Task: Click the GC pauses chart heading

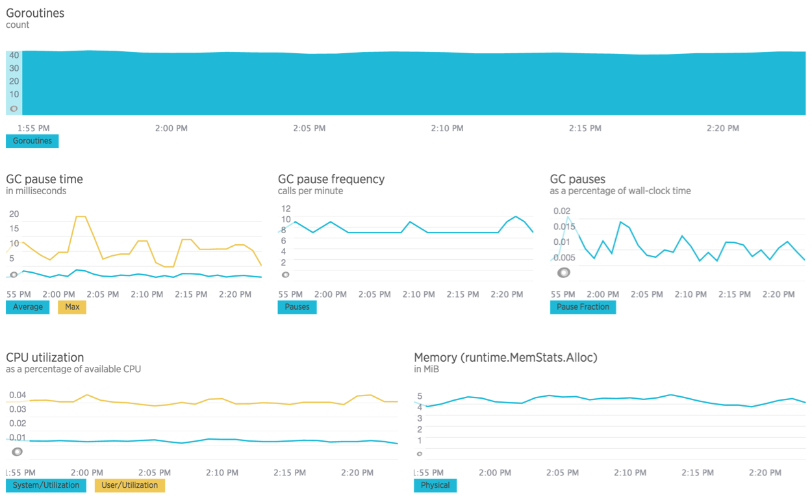Action: pos(577,179)
